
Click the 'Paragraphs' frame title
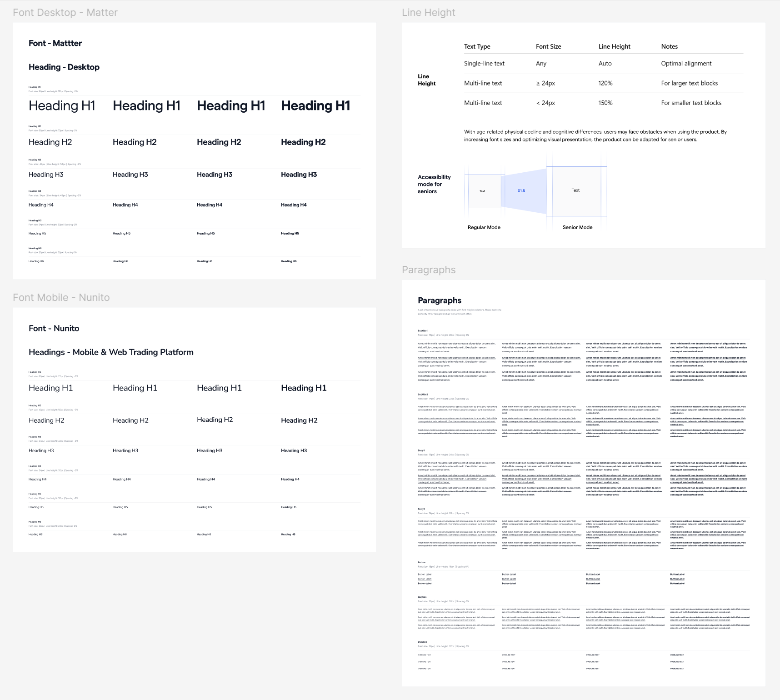[x=429, y=270]
